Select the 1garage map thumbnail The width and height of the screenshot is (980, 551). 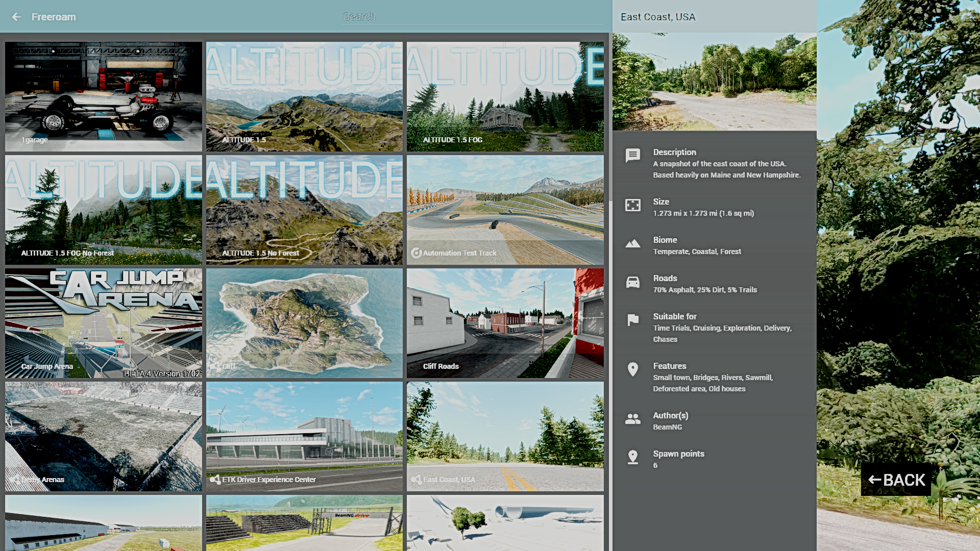104,96
